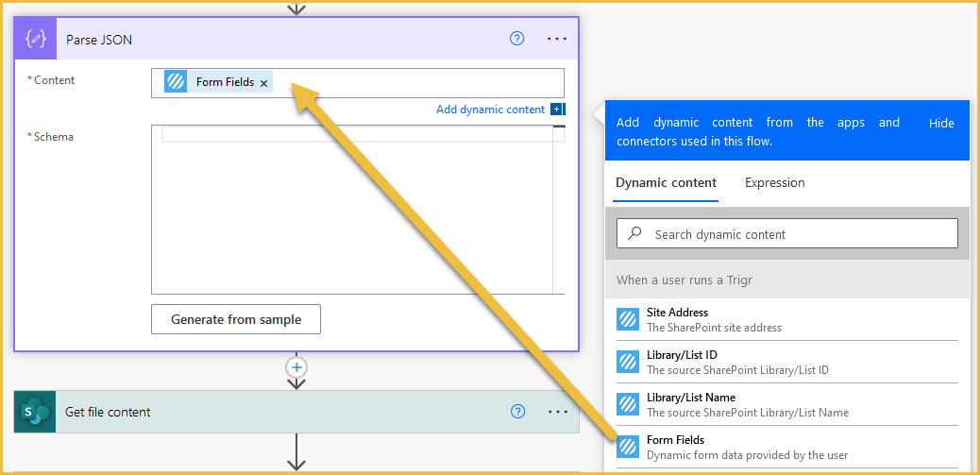
Task: Click the Add dynamic content link
Action: point(491,110)
